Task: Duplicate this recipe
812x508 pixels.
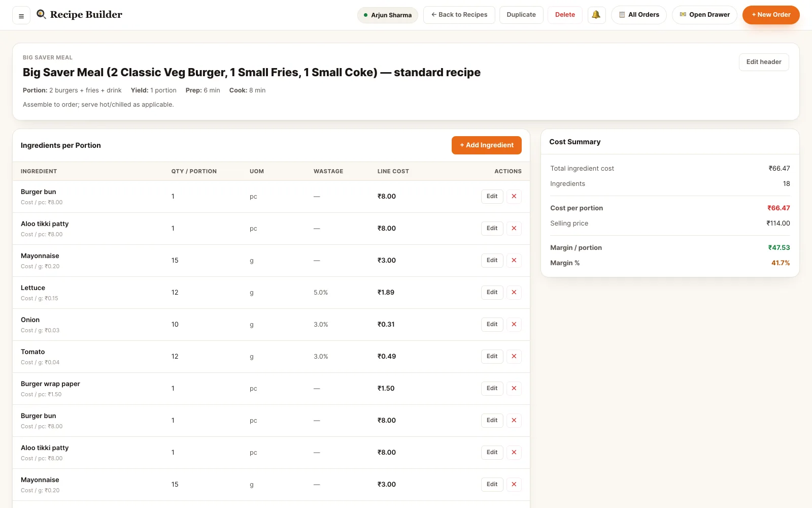Action: click(x=521, y=15)
